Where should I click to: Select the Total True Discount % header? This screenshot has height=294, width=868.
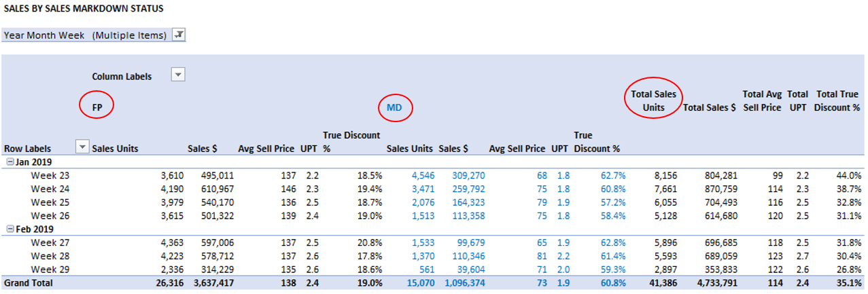tap(837, 100)
